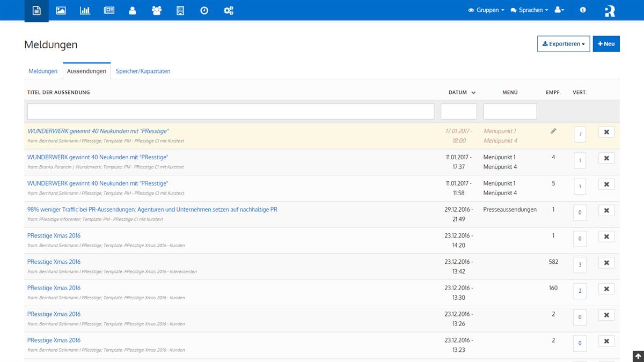Click the info circle icon
The image size is (644, 362).
click(x=583, y=10)
